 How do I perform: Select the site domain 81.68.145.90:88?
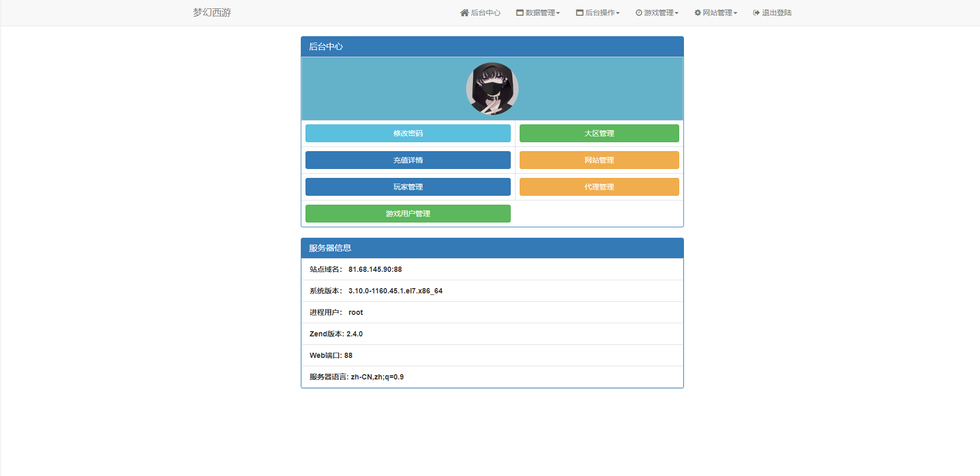(x=375, y=269)
